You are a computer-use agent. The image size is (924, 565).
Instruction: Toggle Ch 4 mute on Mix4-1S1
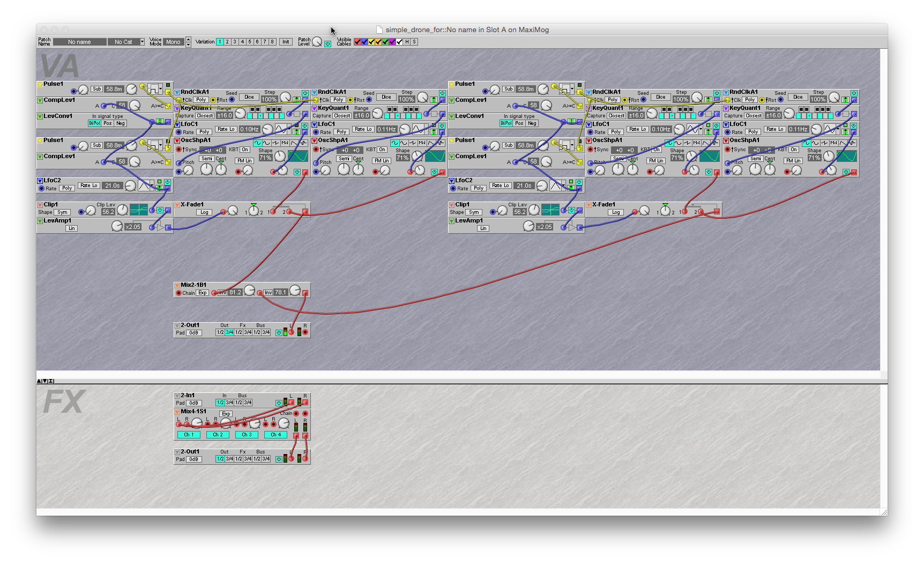click(275, 435)
